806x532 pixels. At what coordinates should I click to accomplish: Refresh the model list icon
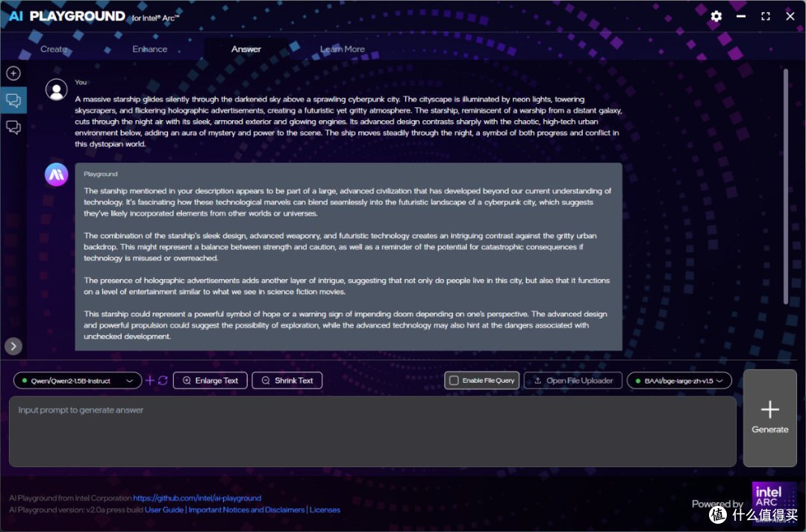[x=163, y=381]
